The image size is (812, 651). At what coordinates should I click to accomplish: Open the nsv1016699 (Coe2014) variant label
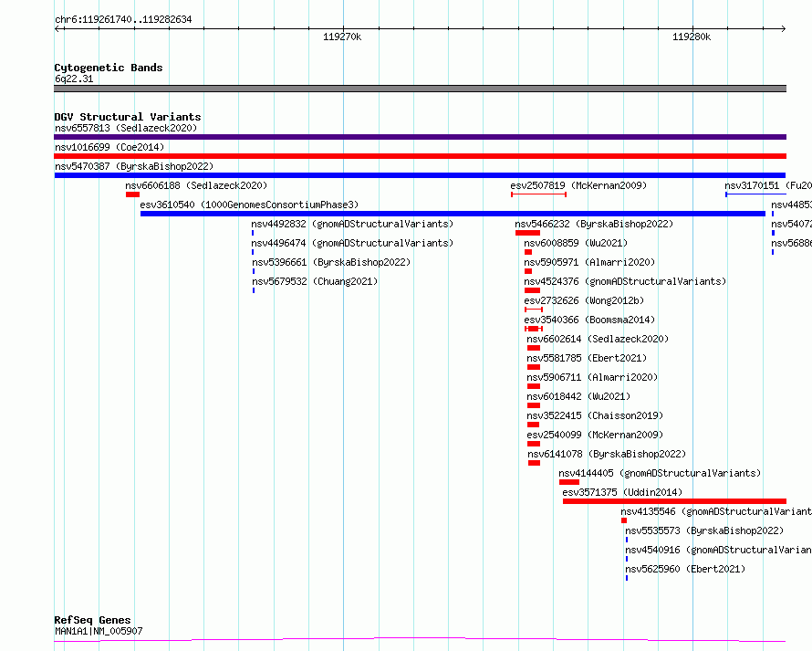tap(109, 147)
